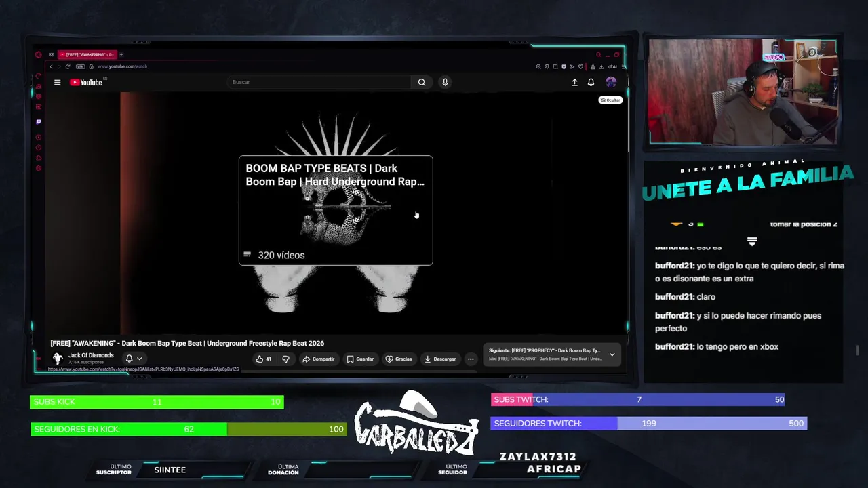Click the Ocultar hide button

point(610,100)
